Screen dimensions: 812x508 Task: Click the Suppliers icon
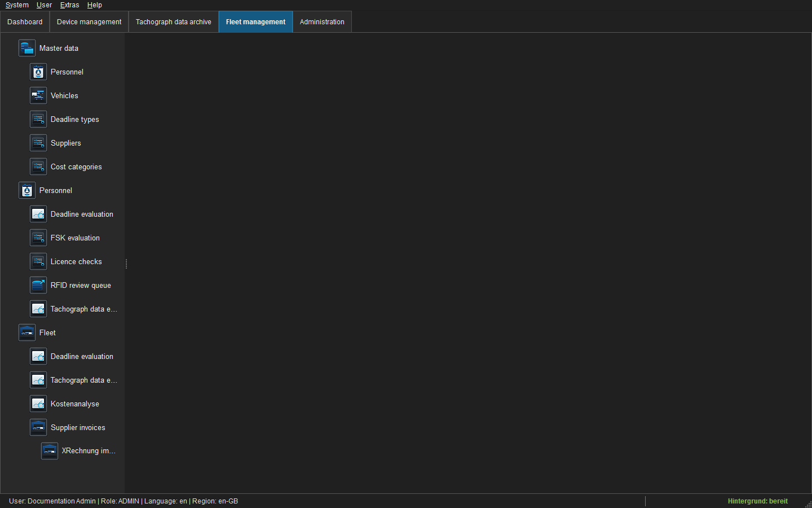[38, 143]
